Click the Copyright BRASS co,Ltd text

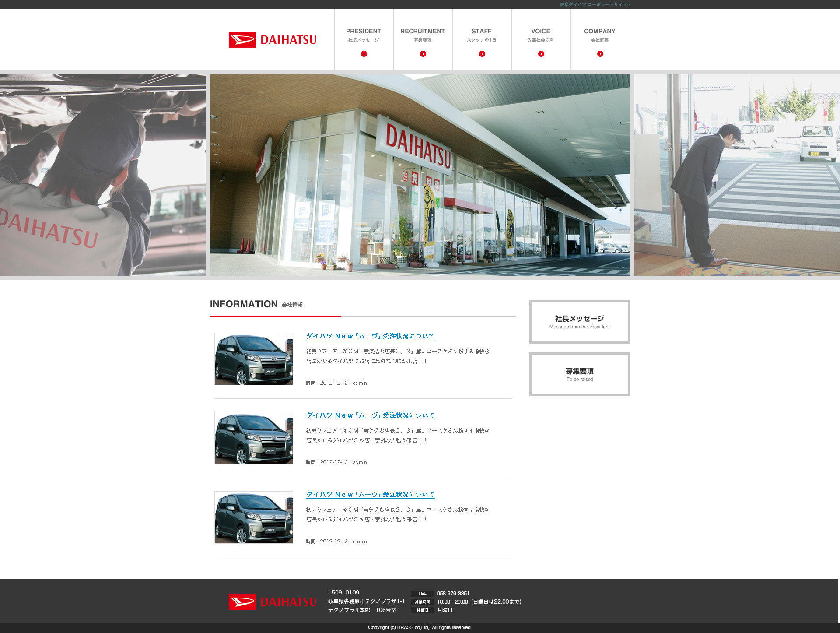pos(420,628)
